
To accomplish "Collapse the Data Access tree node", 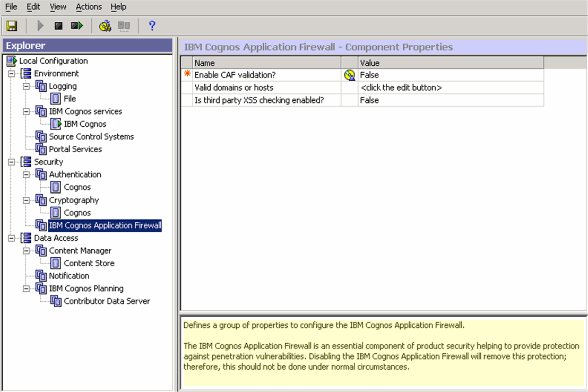I will point(12,238).
